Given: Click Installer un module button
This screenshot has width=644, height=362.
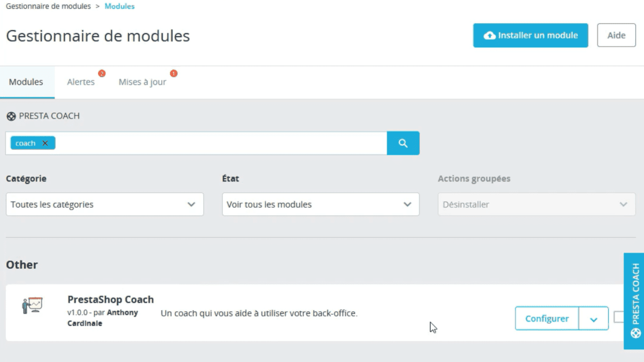Looking at the screenshot, I should (531, 35).
